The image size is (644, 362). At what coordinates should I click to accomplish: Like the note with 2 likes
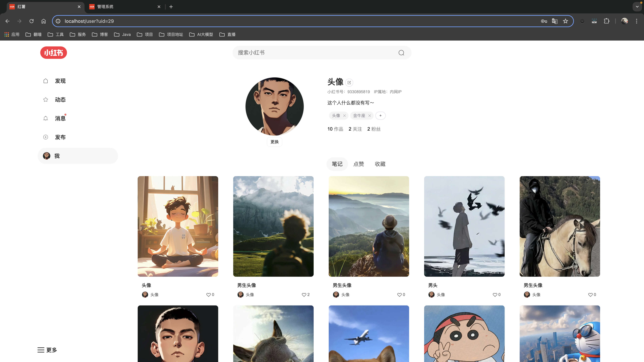tap(304, 295)
